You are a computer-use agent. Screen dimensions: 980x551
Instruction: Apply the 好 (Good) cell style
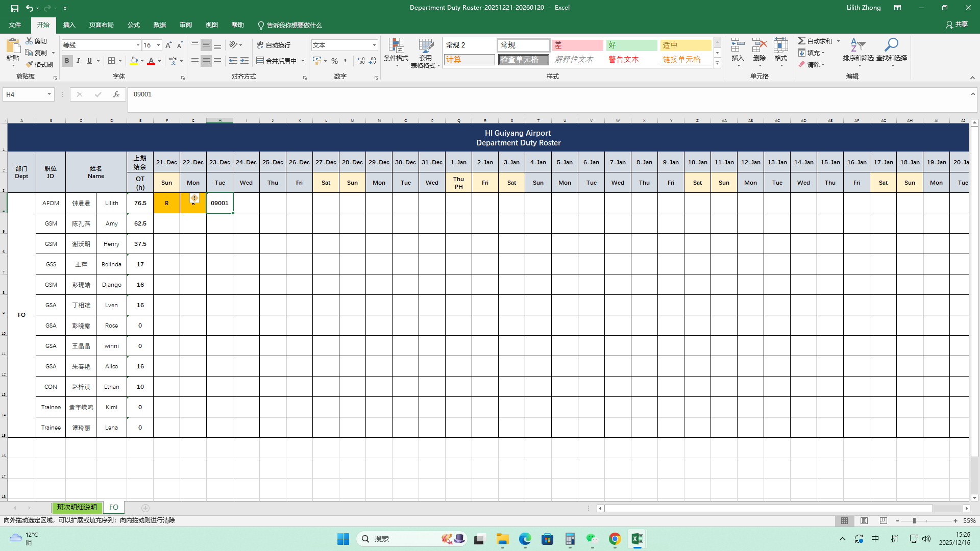[x=631, y=45]
